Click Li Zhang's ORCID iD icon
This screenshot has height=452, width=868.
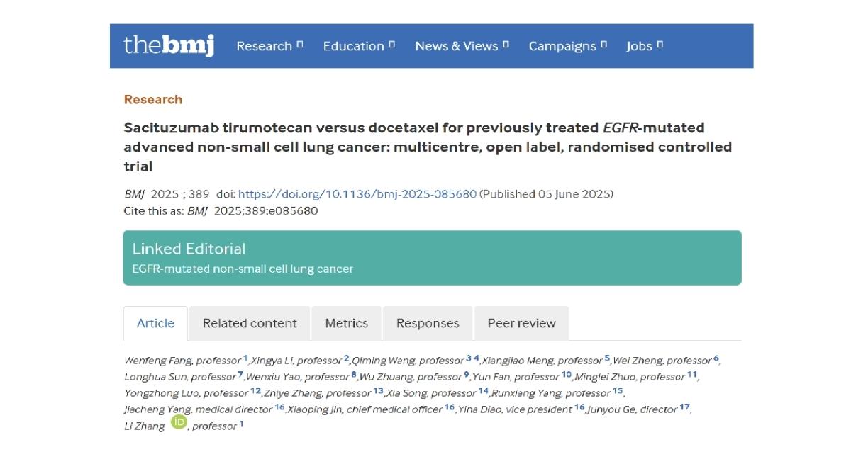[x=179, y=423]
